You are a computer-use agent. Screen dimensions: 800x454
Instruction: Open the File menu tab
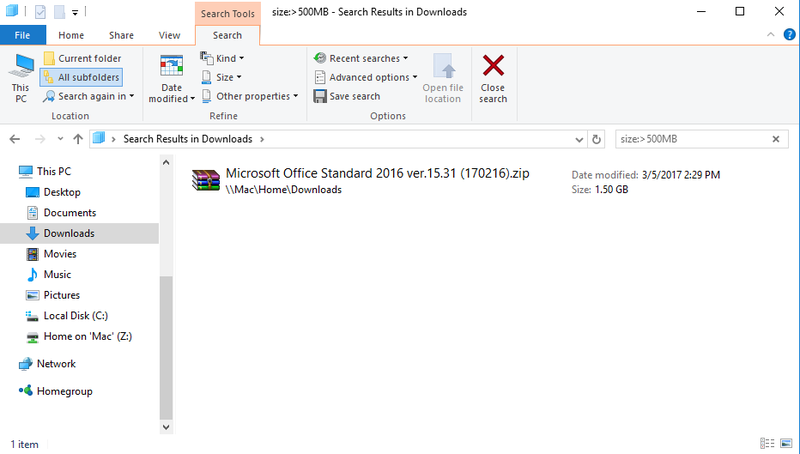(x=22, y=35)
